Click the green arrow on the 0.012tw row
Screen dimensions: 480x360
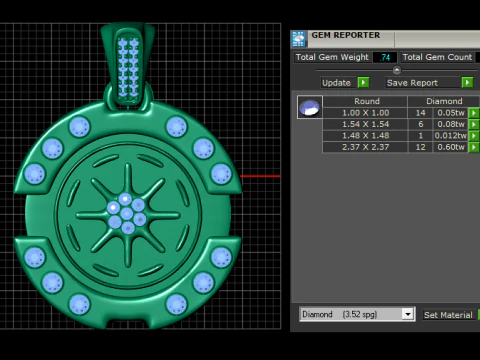pos(474,136)
